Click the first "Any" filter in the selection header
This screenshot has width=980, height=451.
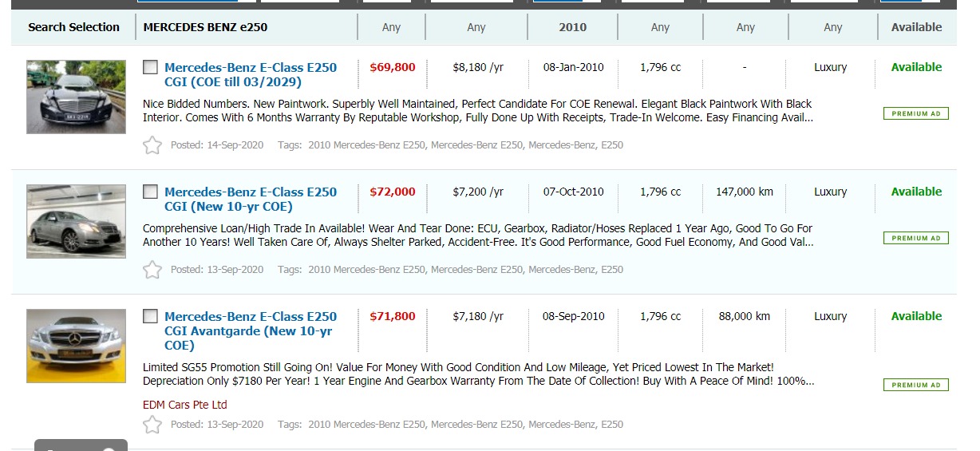coord(391,27)
